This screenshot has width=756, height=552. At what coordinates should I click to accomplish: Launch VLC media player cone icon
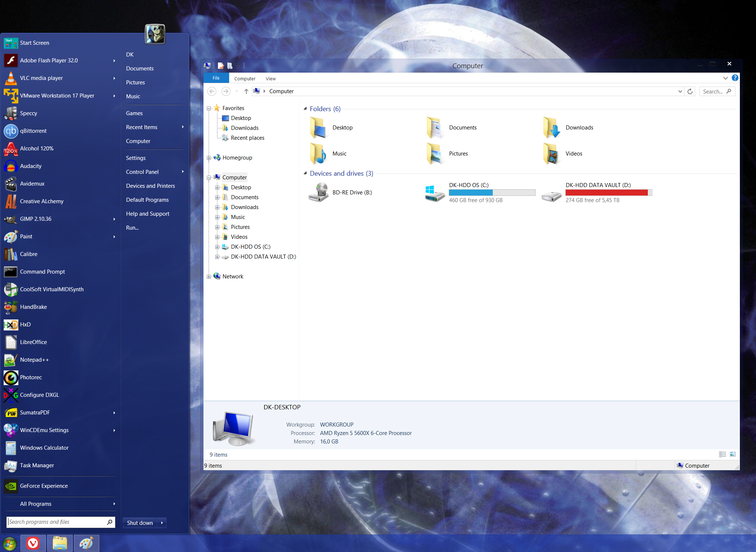click(11, 78)
